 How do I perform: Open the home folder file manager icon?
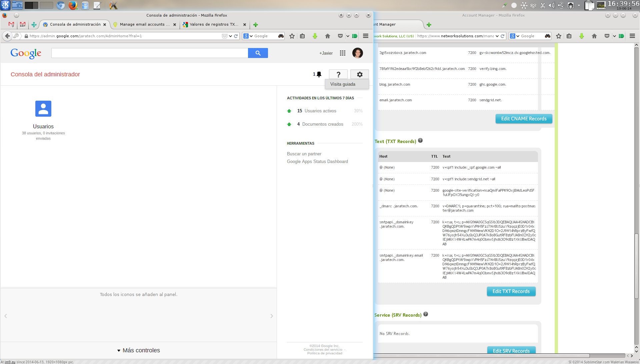point(17,5)
